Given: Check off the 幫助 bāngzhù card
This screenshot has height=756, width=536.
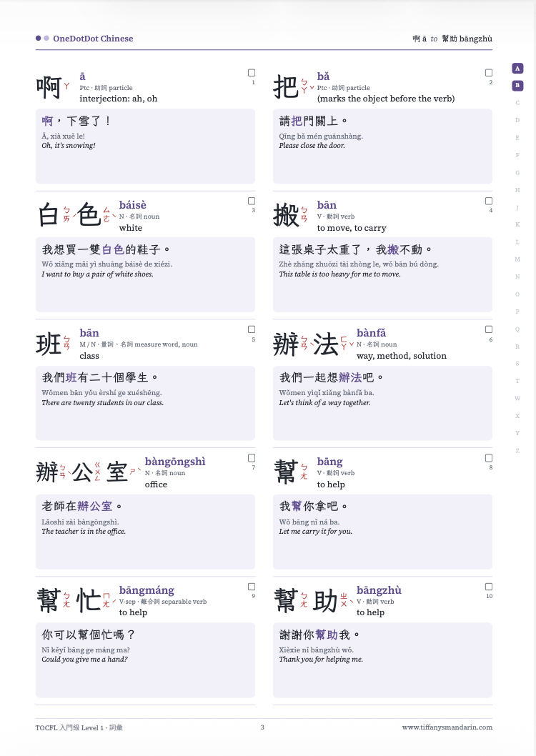Looking at the screenshot, I should [x=489, y=587].
